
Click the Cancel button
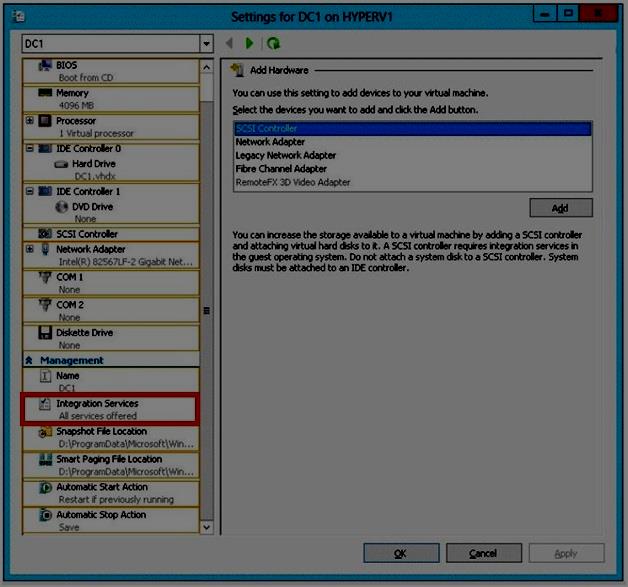point(484,553)
